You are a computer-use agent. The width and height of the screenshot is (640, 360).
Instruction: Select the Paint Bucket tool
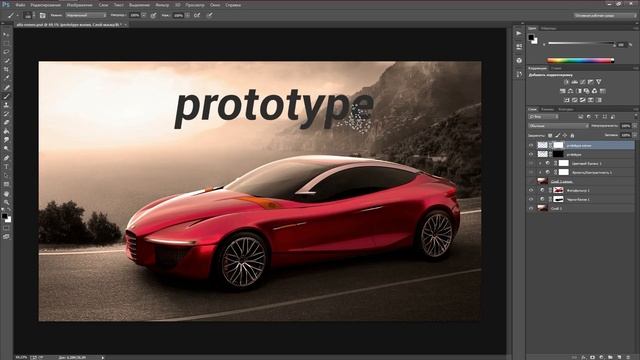tap(6, 131)
